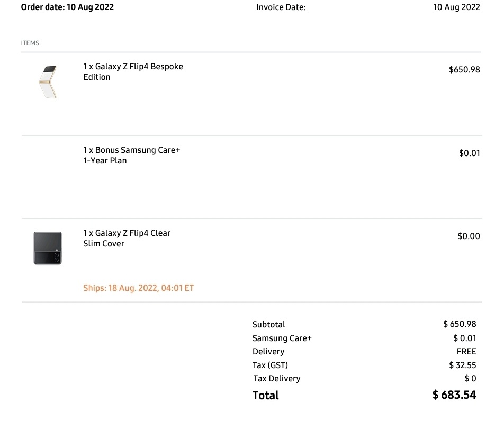Select the Bonus Samsung Care+ 1-Year Plan item
The image size is (504, 421).
131,155
